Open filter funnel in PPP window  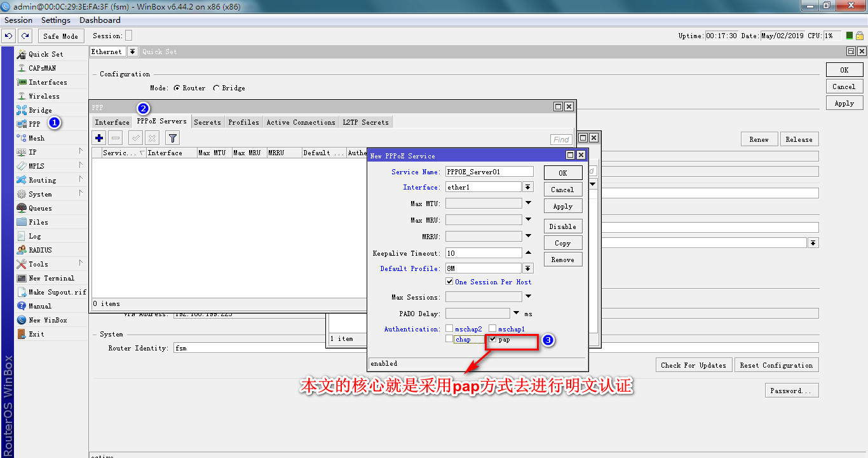tap(172, 137)
